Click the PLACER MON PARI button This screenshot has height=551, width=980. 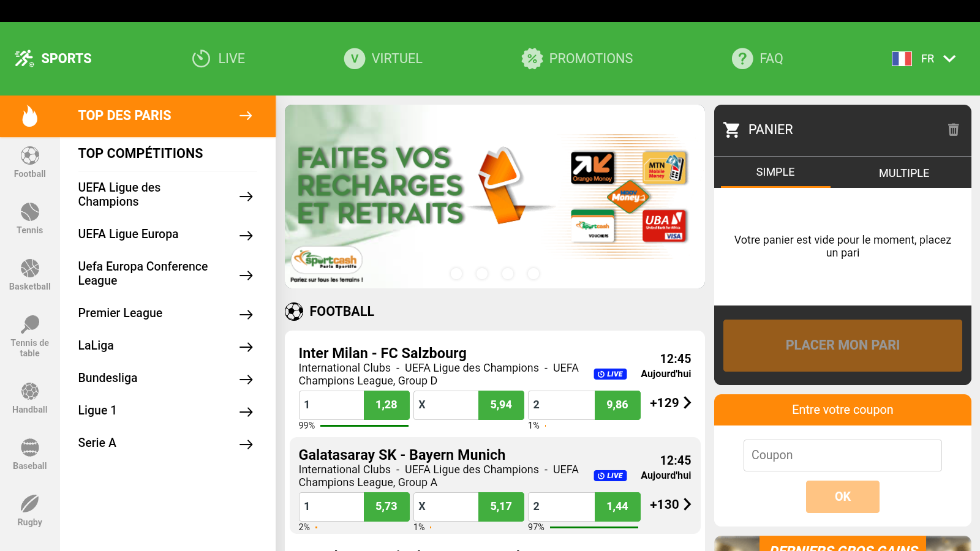click(x=843, y=345)
